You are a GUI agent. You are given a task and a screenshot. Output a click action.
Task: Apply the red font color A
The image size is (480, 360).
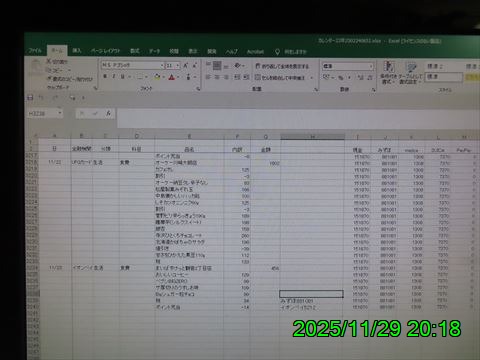171,77
